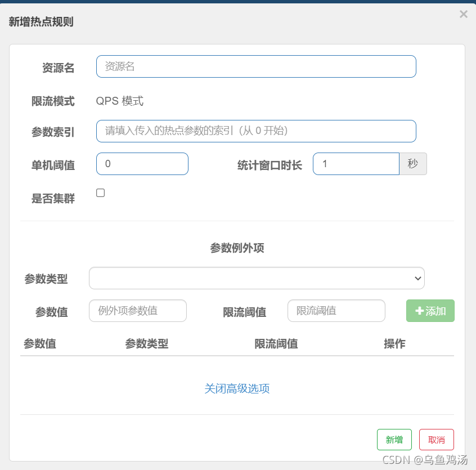
Task: Close the 新增热点规则 dialog with the X
Action: [x=463, y=14]
